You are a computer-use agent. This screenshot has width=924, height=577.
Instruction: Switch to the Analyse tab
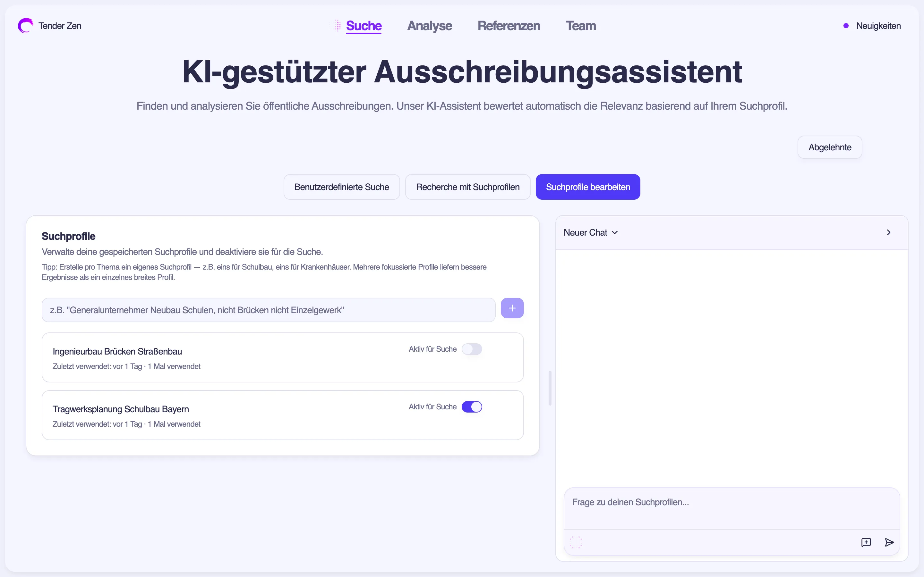430,26
